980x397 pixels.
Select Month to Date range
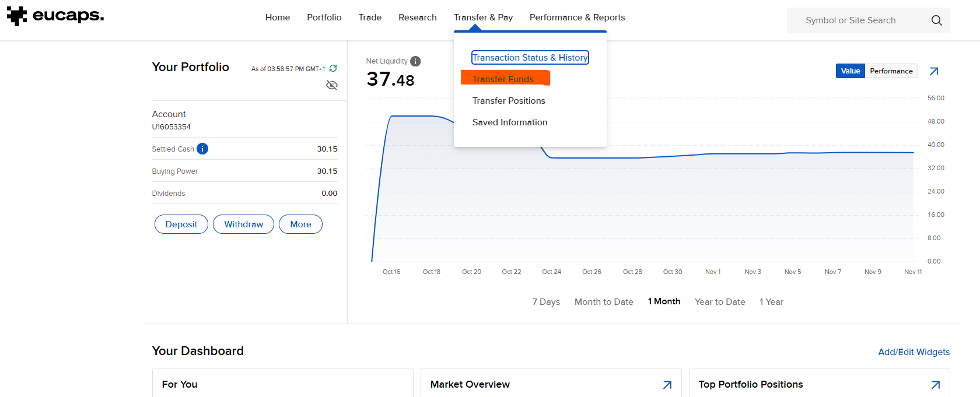(604, 302)
